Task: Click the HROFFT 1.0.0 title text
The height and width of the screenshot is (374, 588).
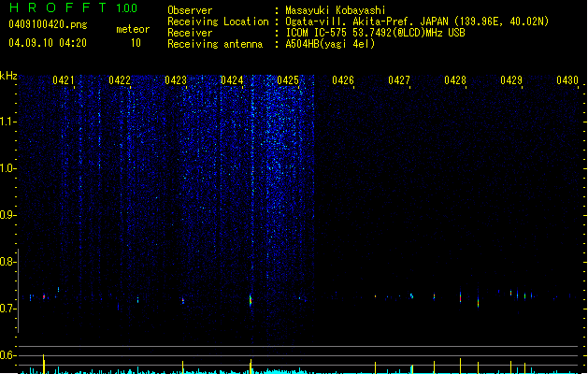Action: pos(74,7)
